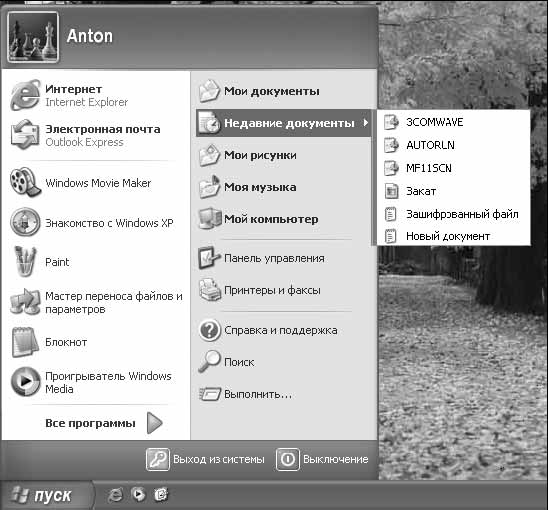Click the Мастер переноса файлов и параметров text
This screenshot has height=510, width=548.
pyautogui.click(x=114, y=303)
